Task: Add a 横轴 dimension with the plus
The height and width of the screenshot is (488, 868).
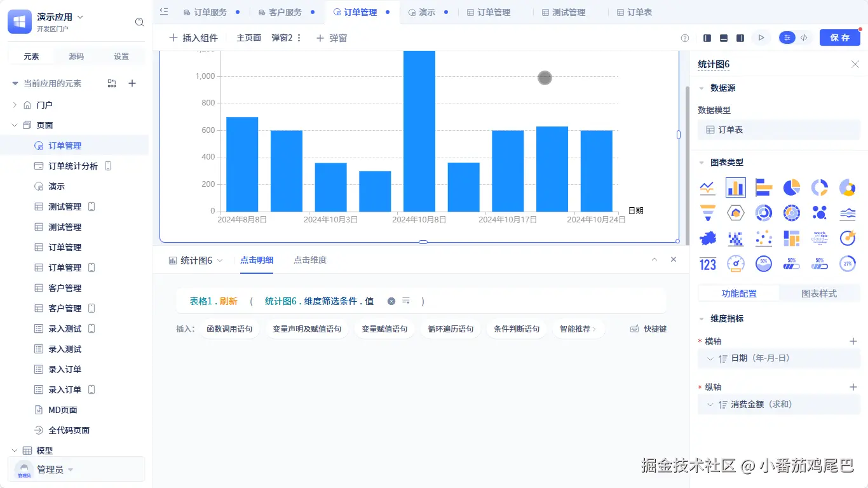Action: pos(853,341)
